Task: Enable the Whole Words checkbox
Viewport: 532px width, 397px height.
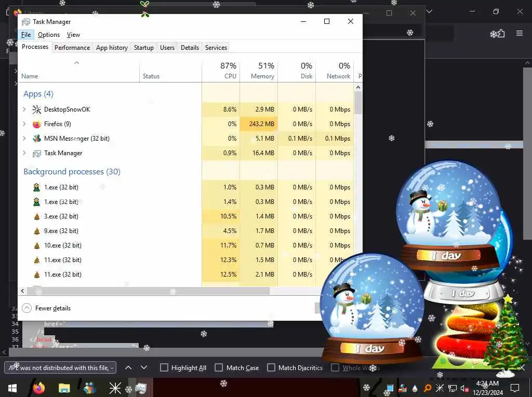Action: tap(335, 367)
